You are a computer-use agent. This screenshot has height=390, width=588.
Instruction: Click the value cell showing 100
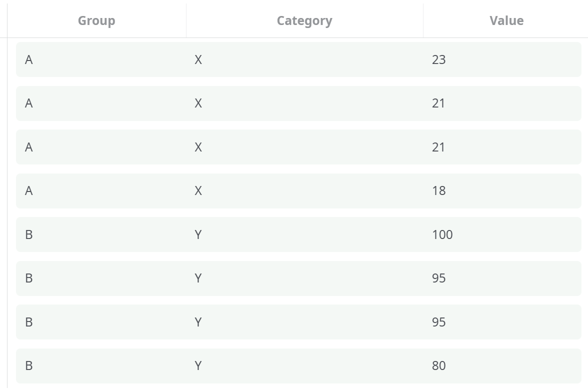click(x=442, y=234)
